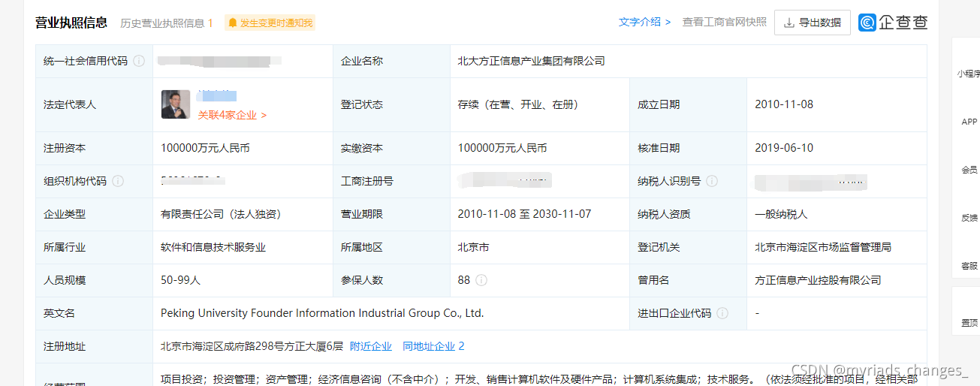Click industry 软件和信息技术服务业
This screenshot has height=386, width=980.
pos(213,247)
